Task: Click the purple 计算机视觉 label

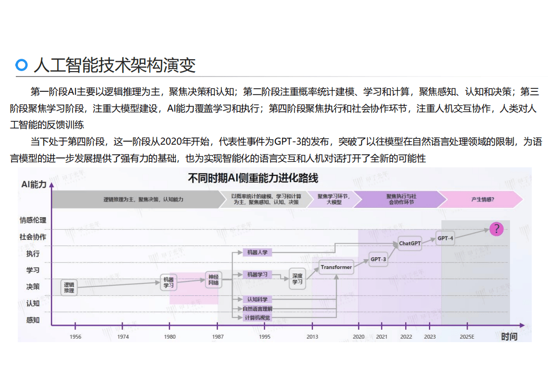Action: pos(257,318)
